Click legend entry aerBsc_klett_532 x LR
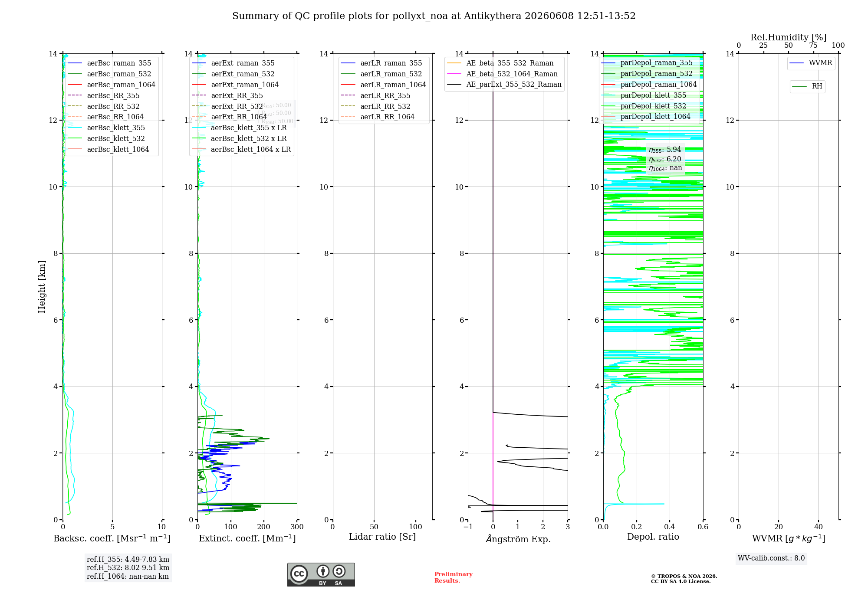 [239, 139]
